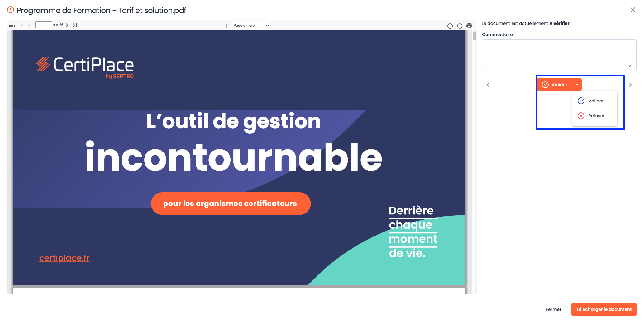
Task: Open the Page entière zoom dropdown
Action: tap(251, 26)
